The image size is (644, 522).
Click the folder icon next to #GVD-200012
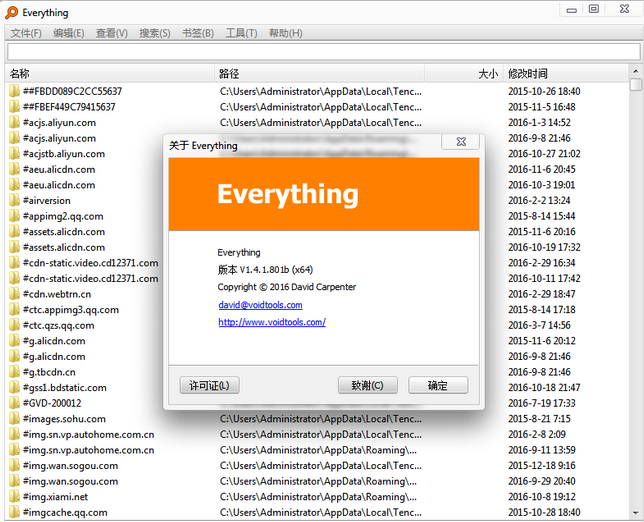(x=14, y=403)
